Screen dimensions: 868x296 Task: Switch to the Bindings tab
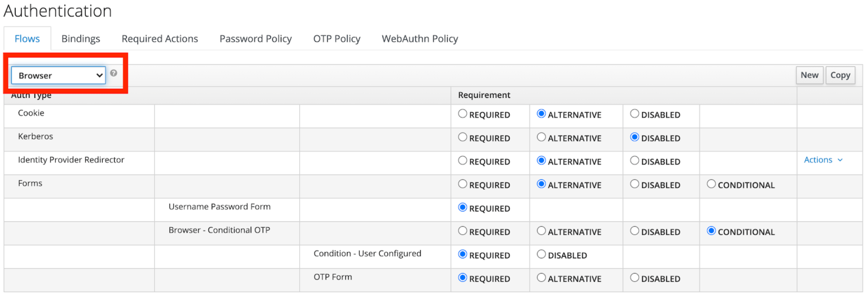coord(80,39)
